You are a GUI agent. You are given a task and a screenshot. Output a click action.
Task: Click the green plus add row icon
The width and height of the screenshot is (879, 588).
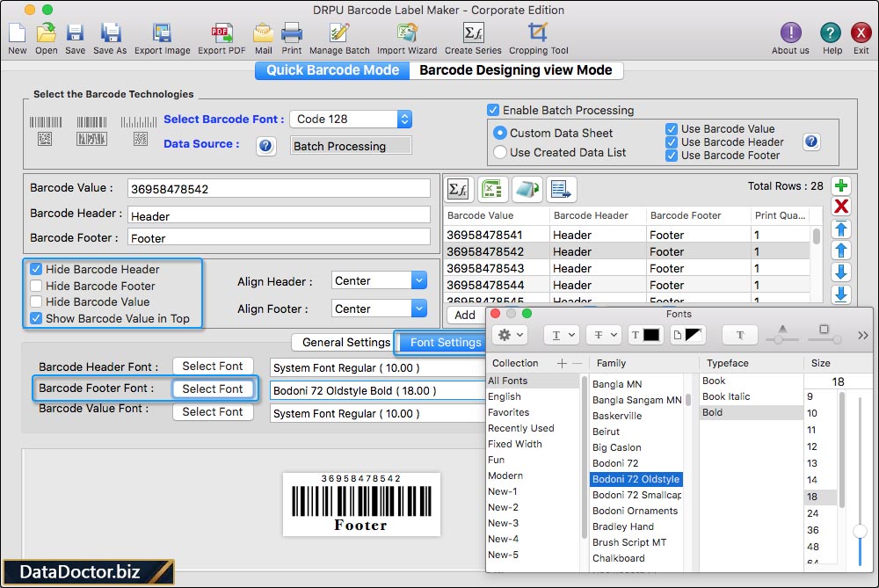pos(841,185)
